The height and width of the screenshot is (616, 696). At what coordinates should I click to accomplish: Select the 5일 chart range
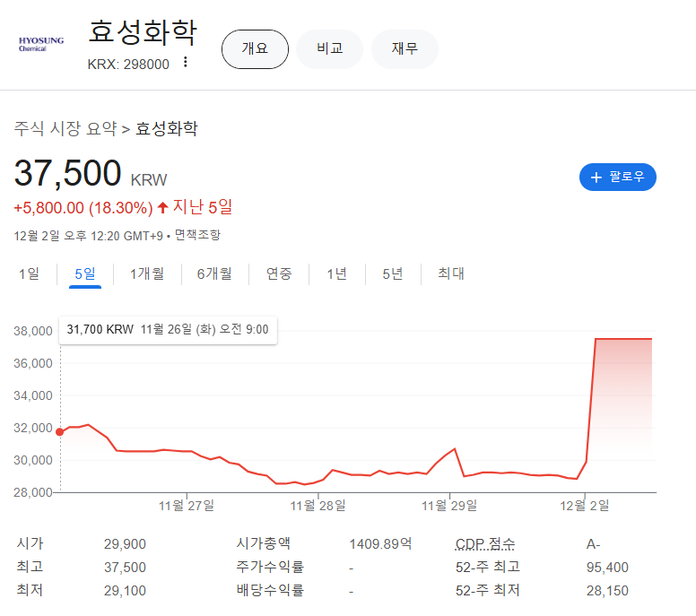85,273
